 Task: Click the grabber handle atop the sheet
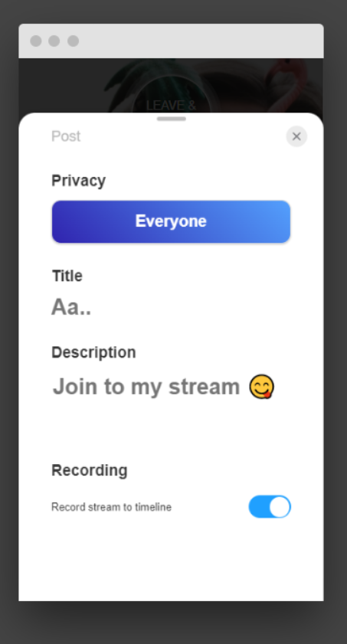172,119
